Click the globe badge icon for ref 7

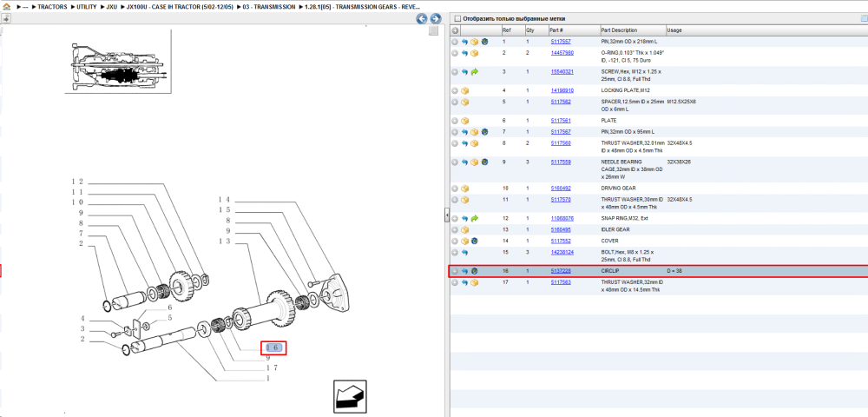(484, 132)
